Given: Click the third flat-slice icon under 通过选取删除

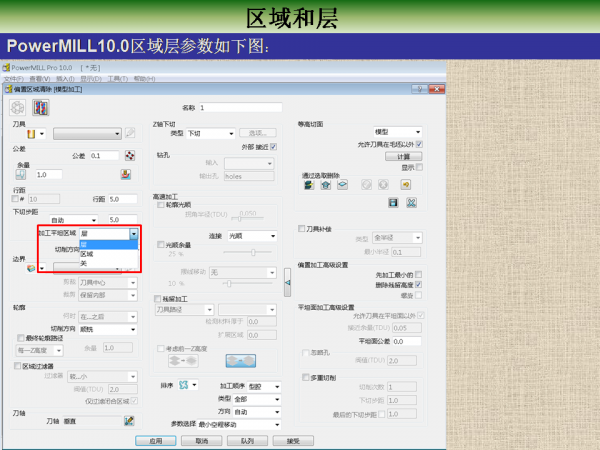Looking at the screenshot, I should click(342, 185).
